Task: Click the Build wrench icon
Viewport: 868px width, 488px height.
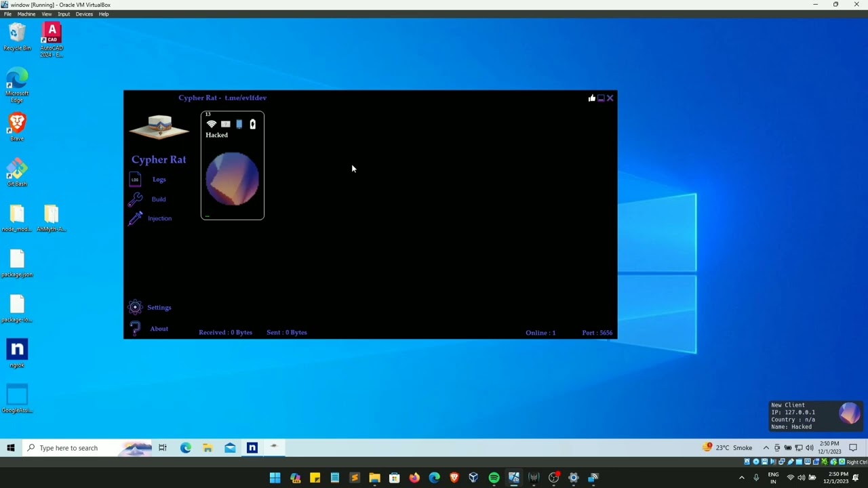Action: (135, 199)
